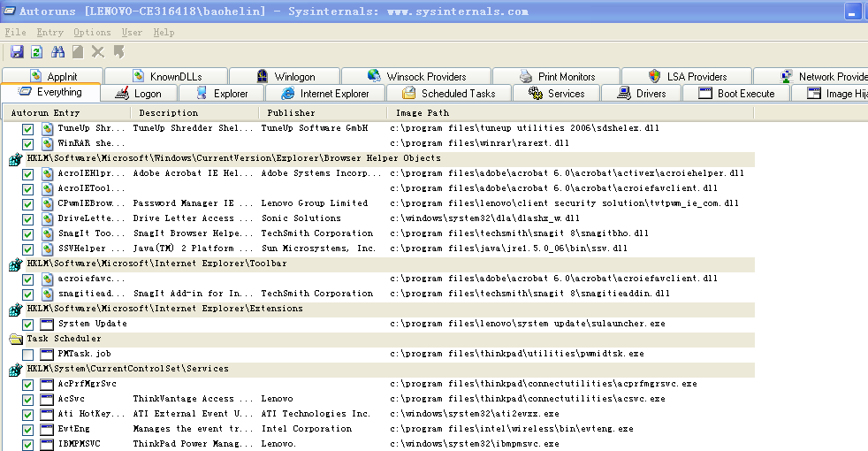
Task: Click the Properties page toolbar icon
Action: (78, 52)
